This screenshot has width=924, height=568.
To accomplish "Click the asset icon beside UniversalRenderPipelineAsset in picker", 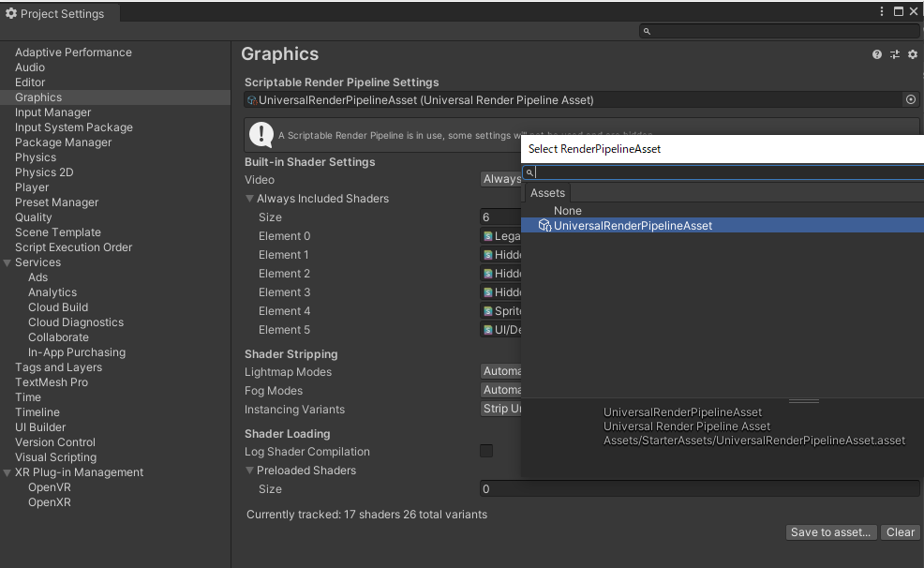I will pyautogui.click(x=544, y=226).
